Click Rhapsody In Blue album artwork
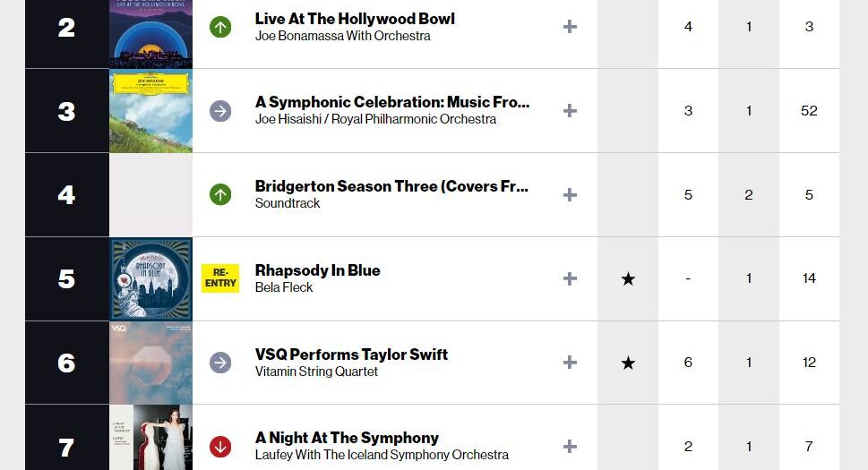Viewport: 868px width, 470px height. pos(150,278)
